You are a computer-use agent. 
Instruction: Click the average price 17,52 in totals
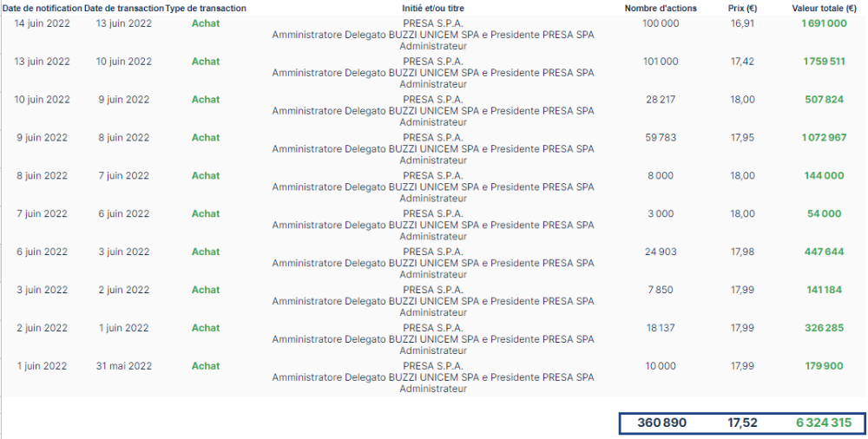coord(744,423)
